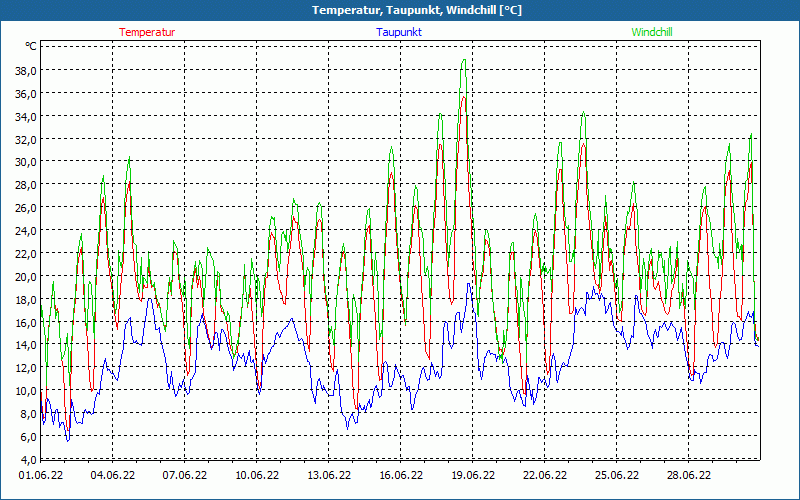This screenshot has height=500, width=800.
Task: Click the red Temperatur legend label
Action: pos(147,32)
